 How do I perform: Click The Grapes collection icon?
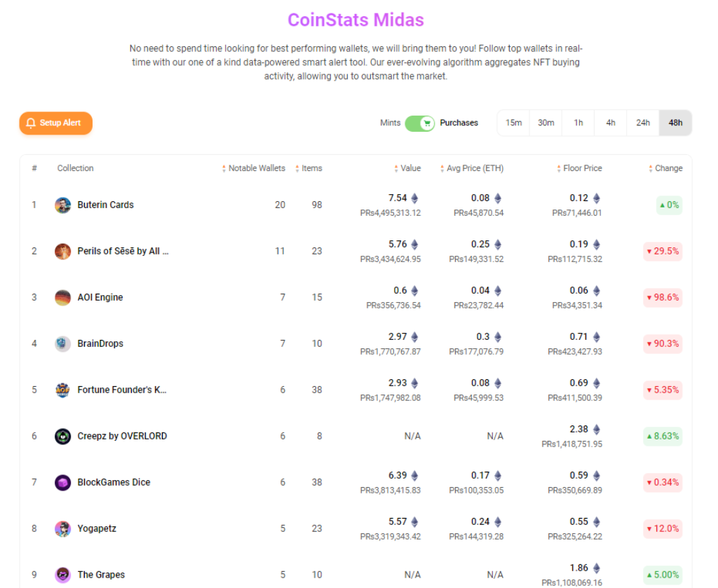point(63,575)
